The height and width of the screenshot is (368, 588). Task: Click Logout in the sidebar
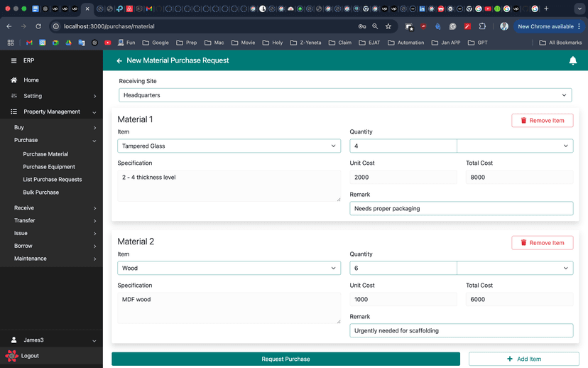tap(30, 356)
